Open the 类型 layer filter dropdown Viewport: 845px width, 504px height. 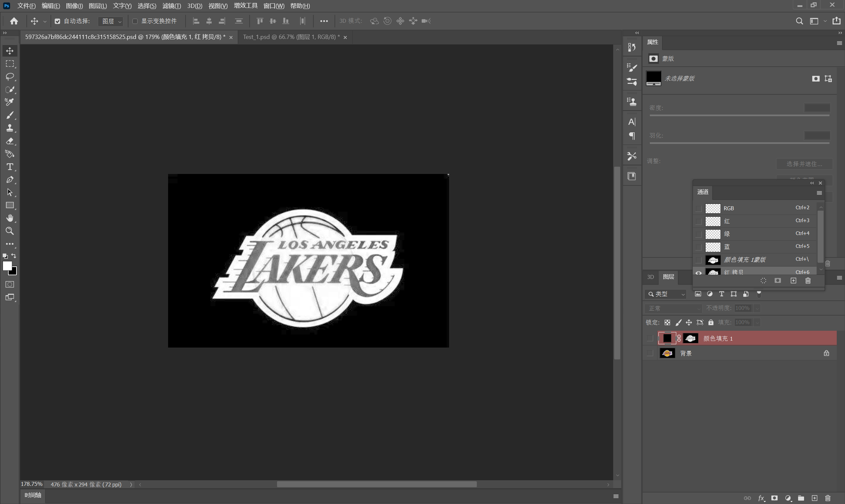coord(666,294)
